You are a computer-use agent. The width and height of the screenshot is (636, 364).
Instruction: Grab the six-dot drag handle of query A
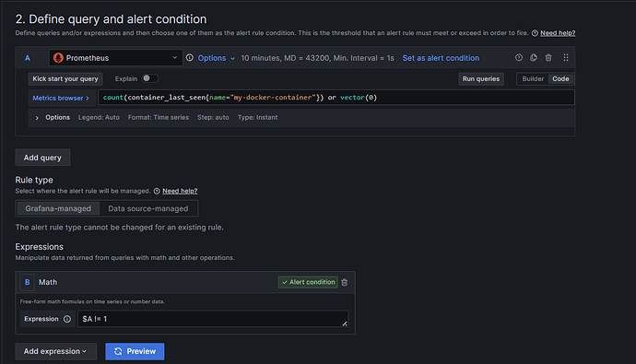[x=566, y=58]
